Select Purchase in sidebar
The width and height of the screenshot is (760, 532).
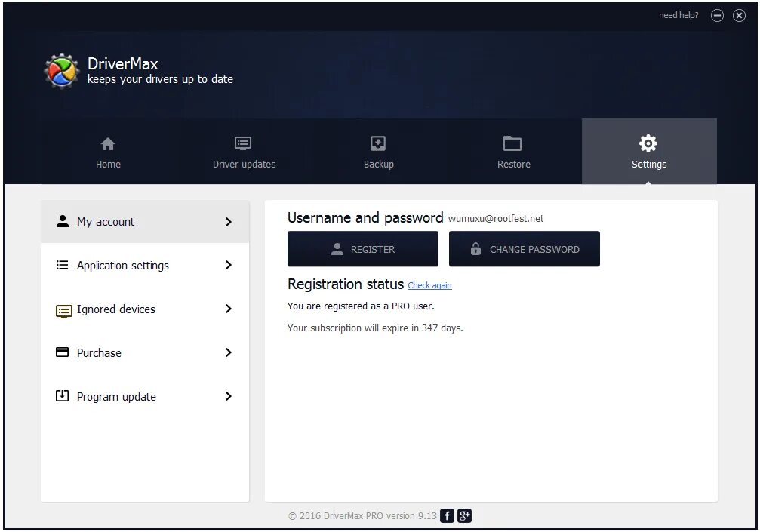click(x=145, y=352)
